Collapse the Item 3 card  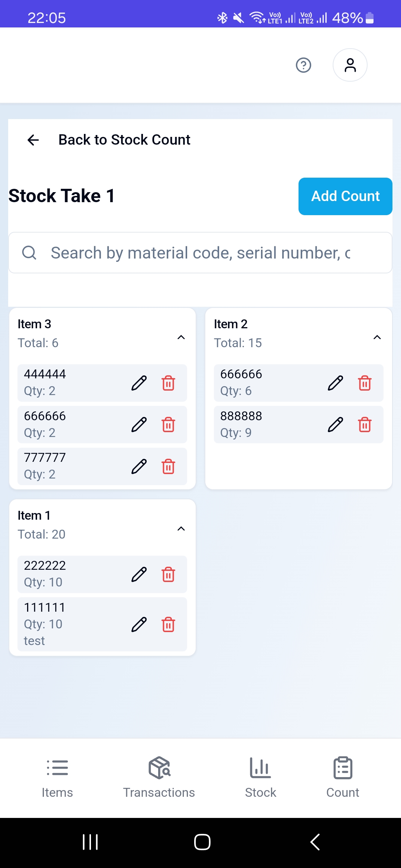tap(181, 337)
